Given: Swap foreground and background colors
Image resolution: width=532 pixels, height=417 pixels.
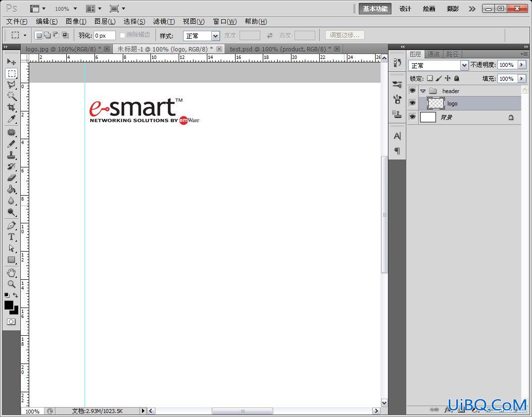Looking at the screenshot, I should tap(15, 295).
